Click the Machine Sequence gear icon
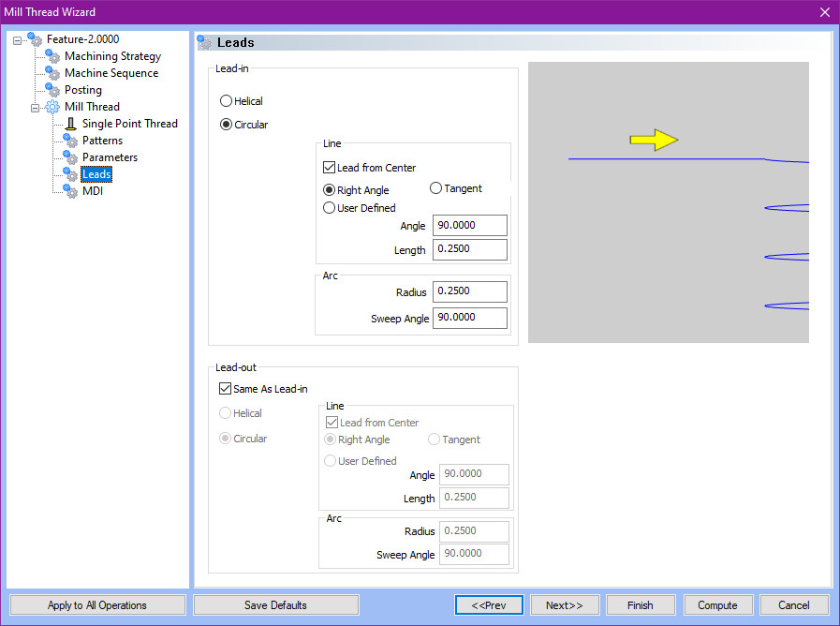The image size is (840, 626). pyautogui.click(x=52, y=73)
